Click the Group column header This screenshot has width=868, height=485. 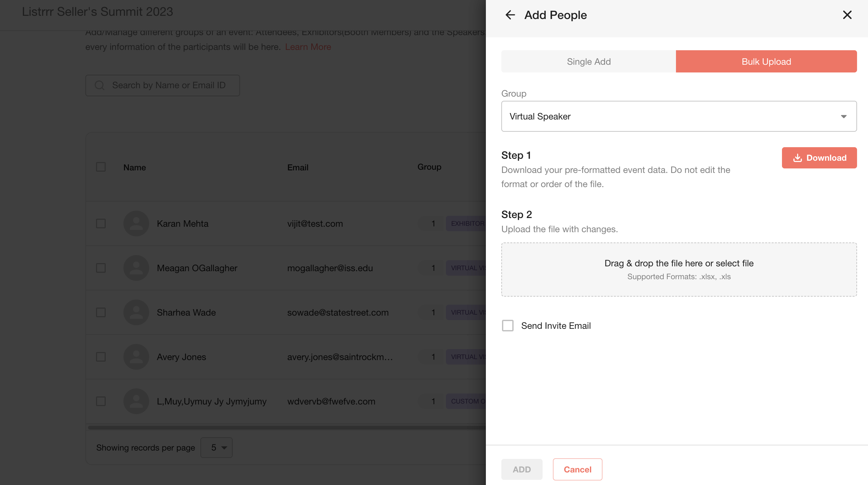tap(429, 167)
